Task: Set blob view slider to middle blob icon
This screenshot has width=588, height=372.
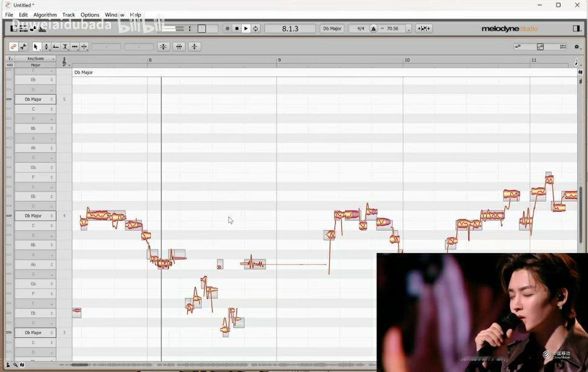Action: coord(540,47)
